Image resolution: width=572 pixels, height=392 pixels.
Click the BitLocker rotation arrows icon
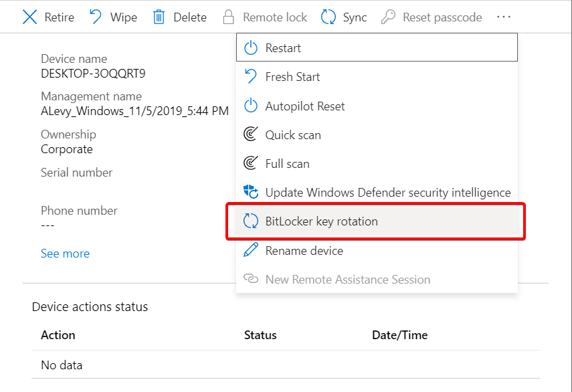click(x=251, y=221)
